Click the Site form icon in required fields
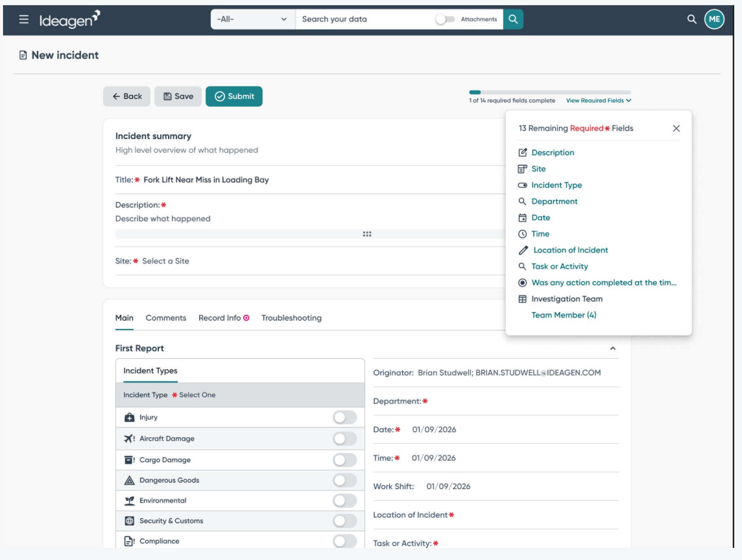This screenshot has width=742, height=560. click(x=523, y=169)
